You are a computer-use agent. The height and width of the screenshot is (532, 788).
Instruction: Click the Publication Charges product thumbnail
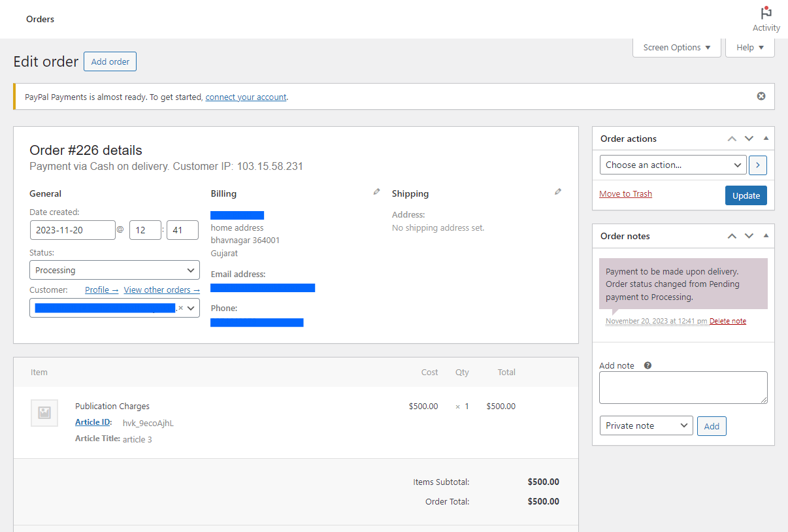point(44,412)
